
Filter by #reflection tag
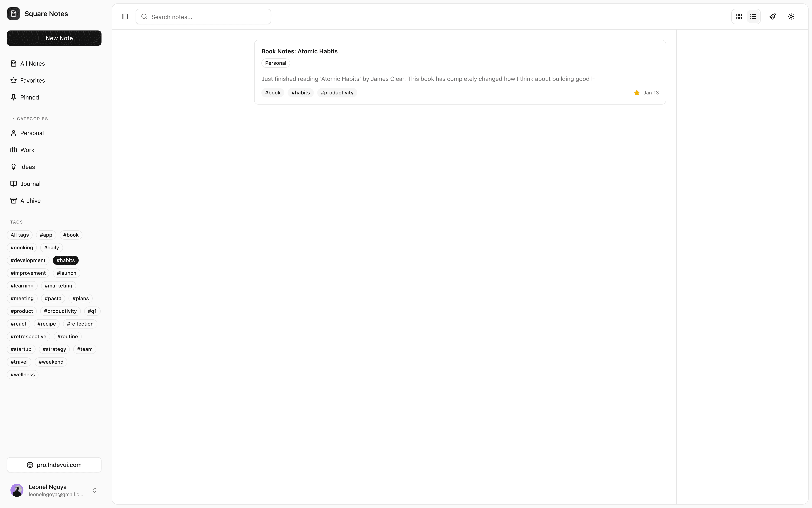[80, 324]
